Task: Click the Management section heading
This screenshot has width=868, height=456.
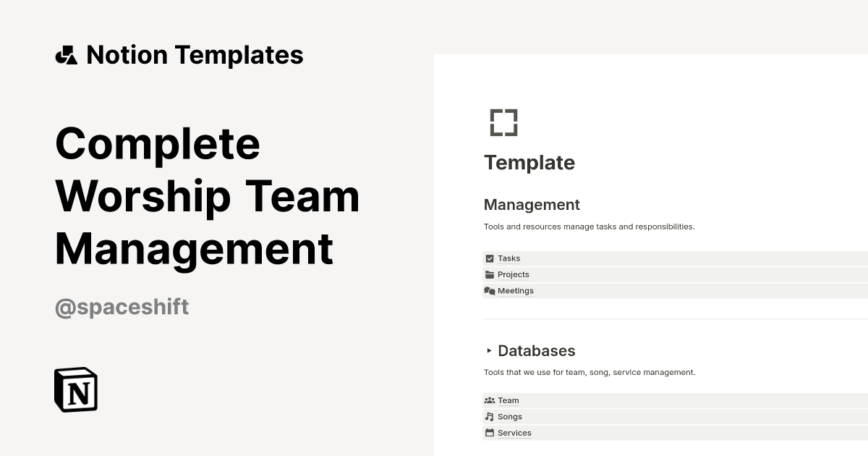Action: pyautogui.click(x=532, y=205)
